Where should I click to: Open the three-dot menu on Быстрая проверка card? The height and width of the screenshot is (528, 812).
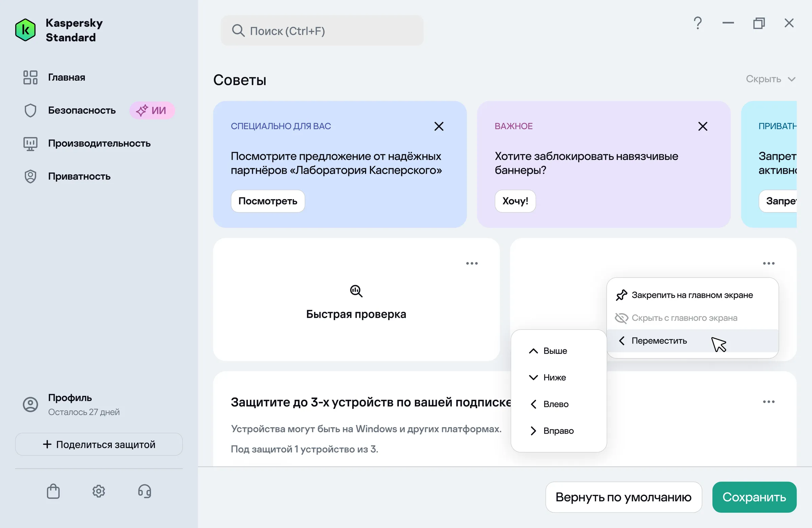point(472,263)
